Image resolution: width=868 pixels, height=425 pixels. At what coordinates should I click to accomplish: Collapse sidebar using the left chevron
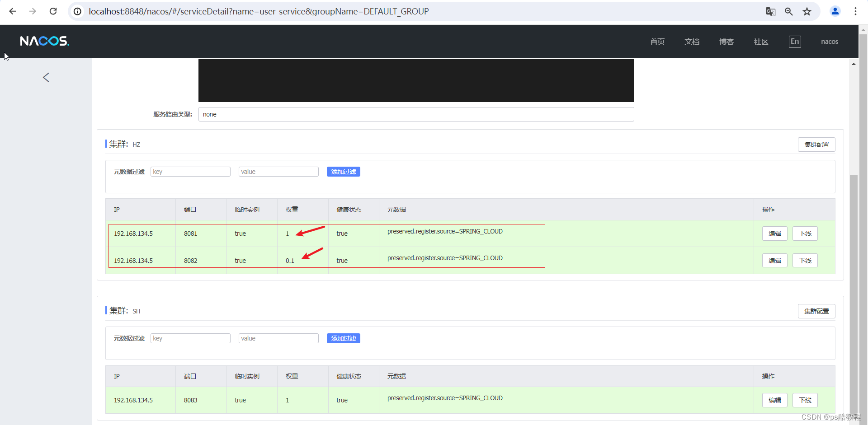click(46, 78)
